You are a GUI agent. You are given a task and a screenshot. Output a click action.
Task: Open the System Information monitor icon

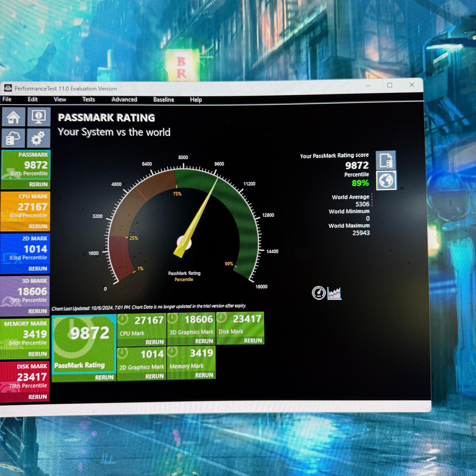pyautogui.click(x=39, y=116)
